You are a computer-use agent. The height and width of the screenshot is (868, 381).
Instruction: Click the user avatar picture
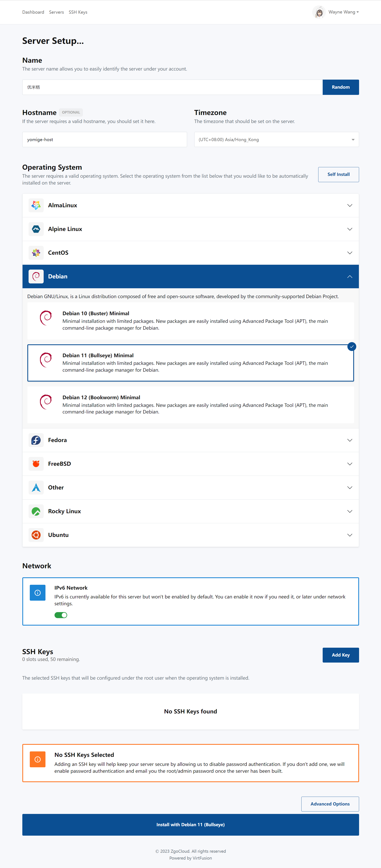point(319,12)
